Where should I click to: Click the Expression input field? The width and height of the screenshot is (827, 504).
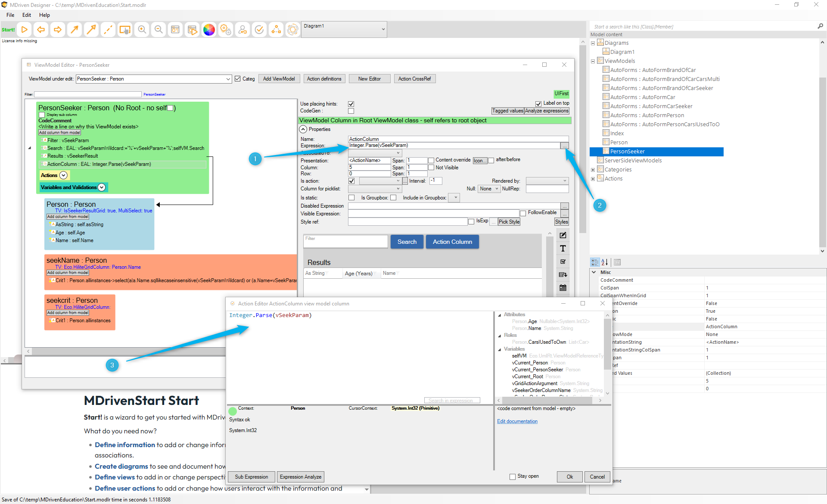pyautogui.click(x=454, y=146)
